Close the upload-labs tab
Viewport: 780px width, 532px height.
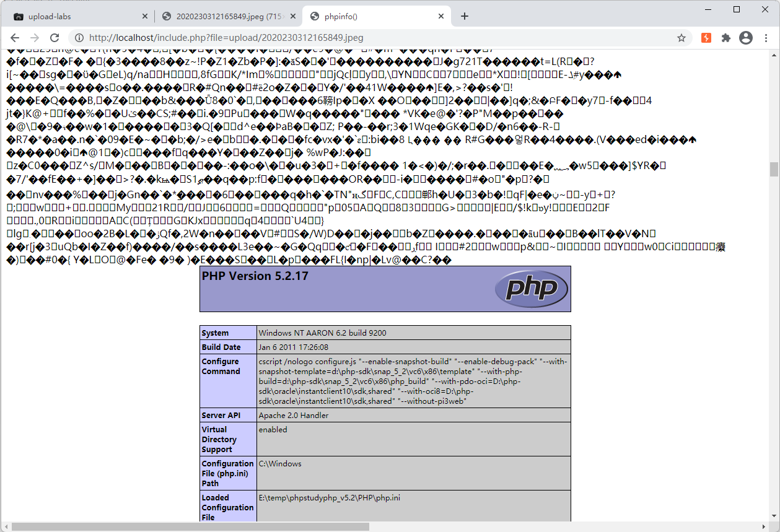click(x=144, y=16)
